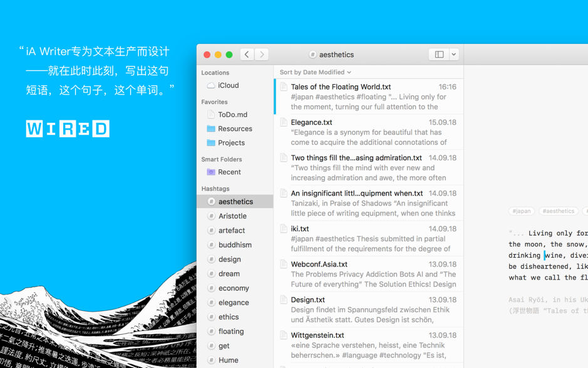The width and height of the screenshot is (588, 368).
Task: Click the iki.txt file icon
Action: 284,229
